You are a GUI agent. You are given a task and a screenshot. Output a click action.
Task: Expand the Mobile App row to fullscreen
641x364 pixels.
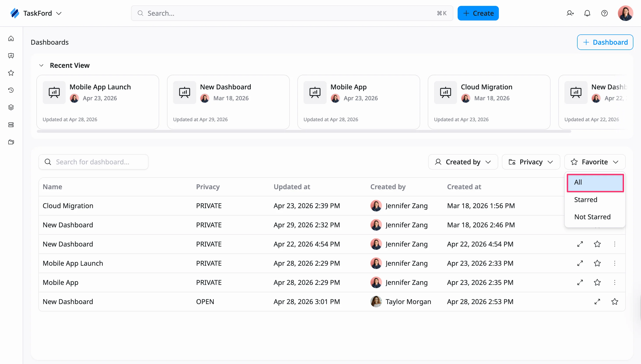pos(580,282)
